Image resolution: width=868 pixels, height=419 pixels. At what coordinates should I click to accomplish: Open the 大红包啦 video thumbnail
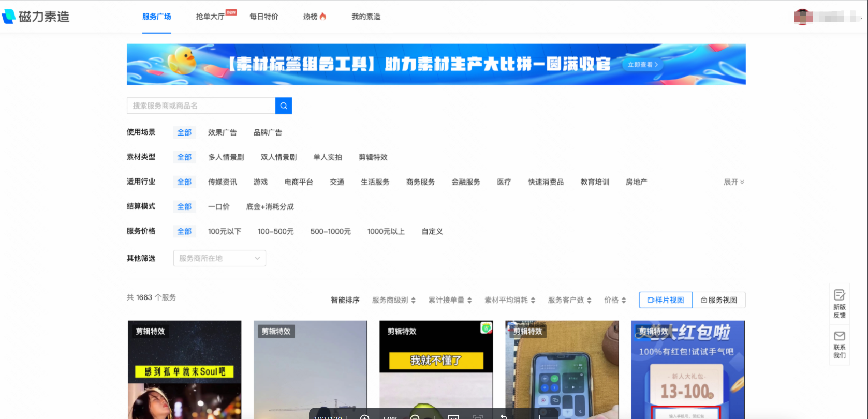pos(688,370)
